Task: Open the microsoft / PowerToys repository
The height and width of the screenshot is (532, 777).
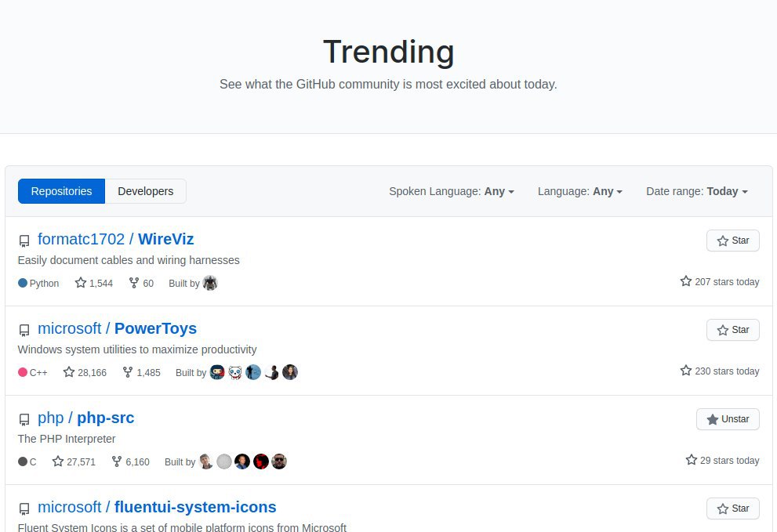Action: (117, 328)
